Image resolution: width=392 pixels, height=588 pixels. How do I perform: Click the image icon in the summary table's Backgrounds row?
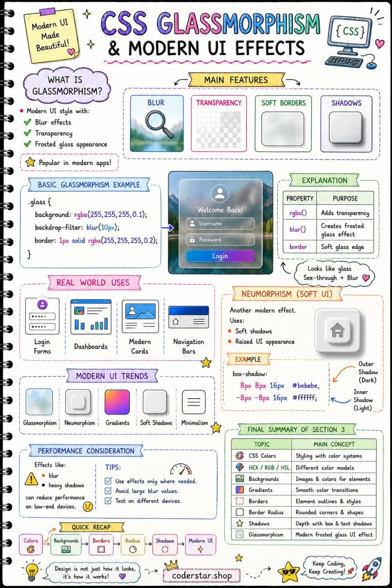[x=240, y=479]
